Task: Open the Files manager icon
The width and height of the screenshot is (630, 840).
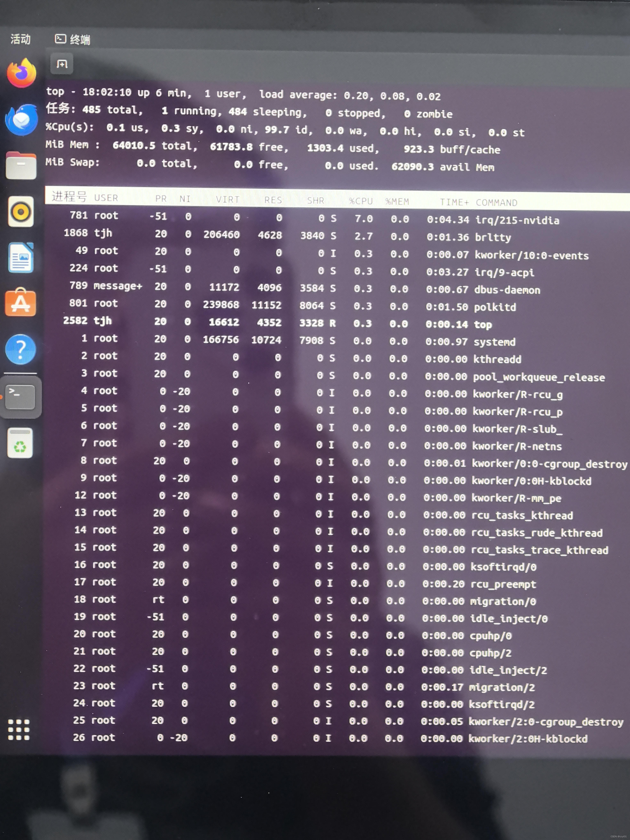Action: (x=21, y=166)
